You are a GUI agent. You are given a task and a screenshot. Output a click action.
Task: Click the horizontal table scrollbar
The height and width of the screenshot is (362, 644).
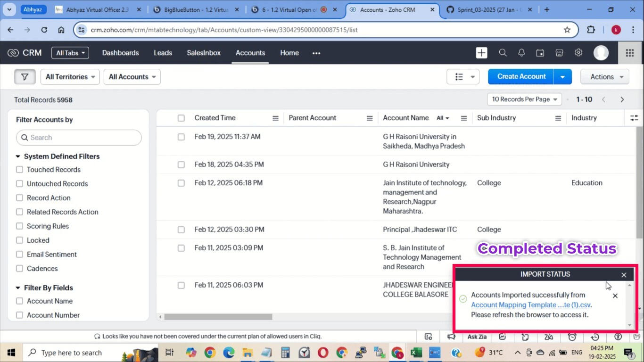point(218,317)
